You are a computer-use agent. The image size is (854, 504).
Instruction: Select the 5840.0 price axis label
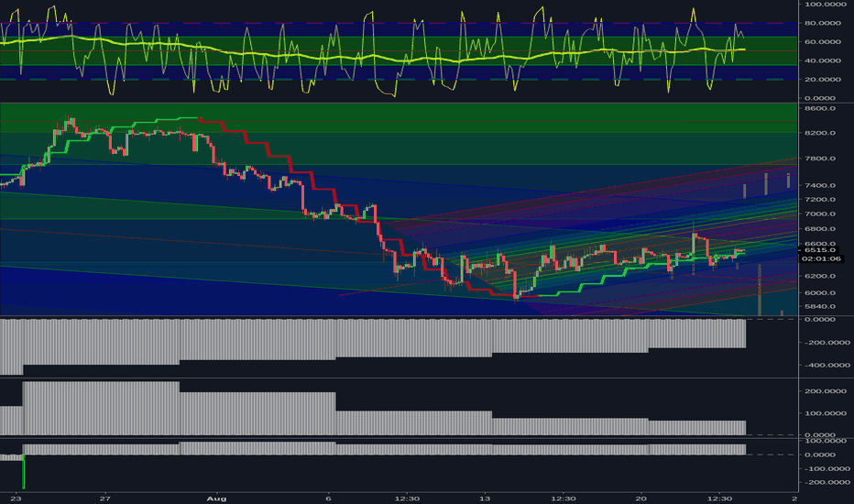pyautogui.click(x=820, y=306)
